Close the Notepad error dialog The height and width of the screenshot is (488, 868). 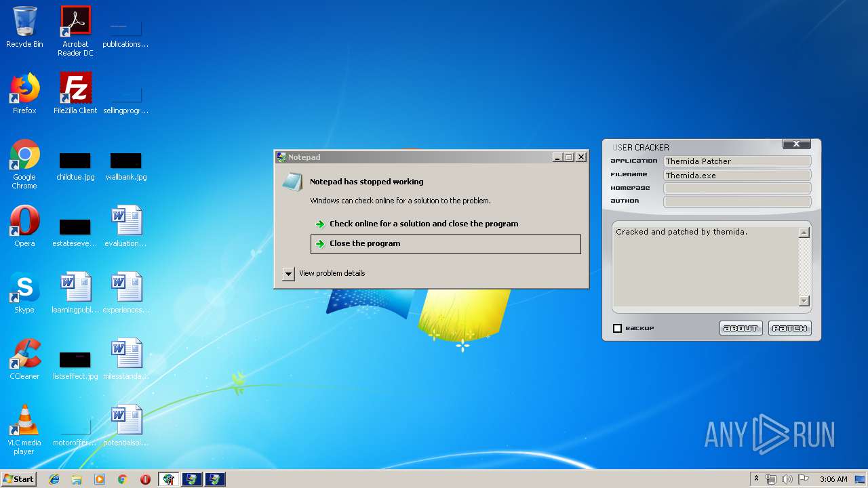point(581,157)
